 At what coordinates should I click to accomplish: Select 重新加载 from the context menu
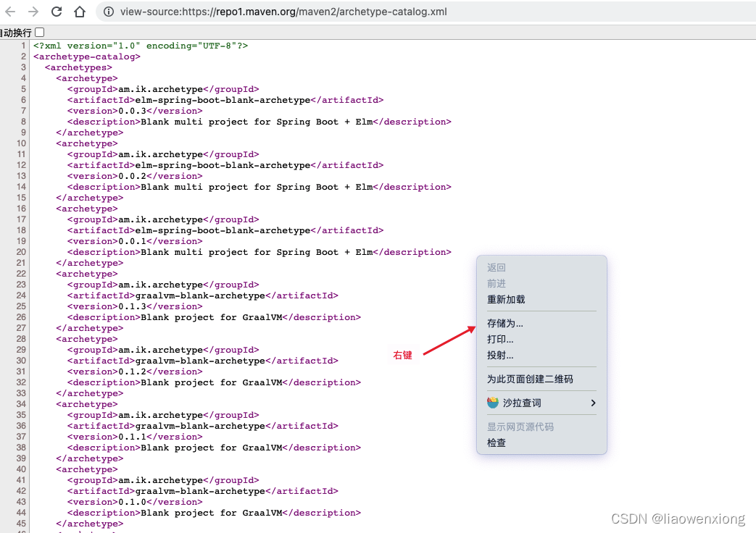tap(506, 299)
